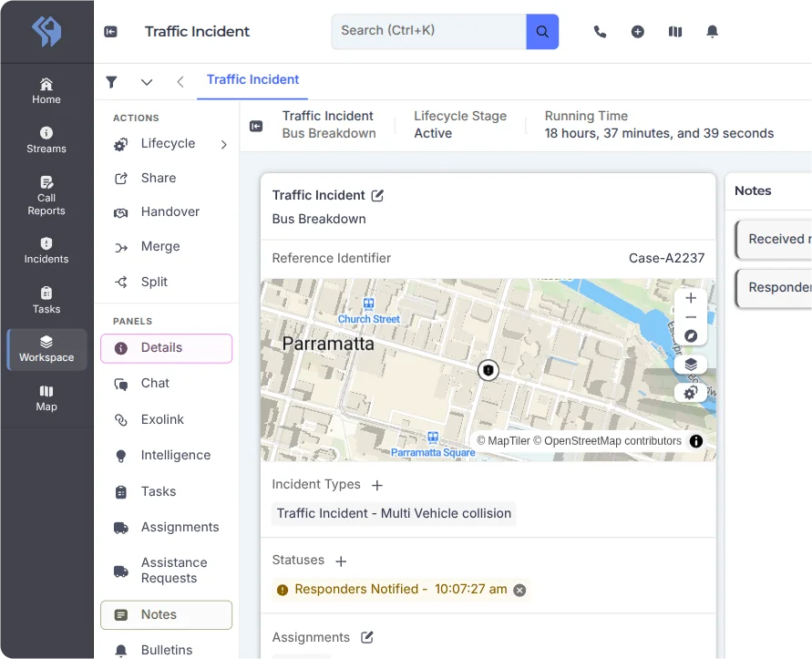This screenshot has height=659, width=812.
Task: Select the Traffic Incident tab
Action: pos(252,80)
